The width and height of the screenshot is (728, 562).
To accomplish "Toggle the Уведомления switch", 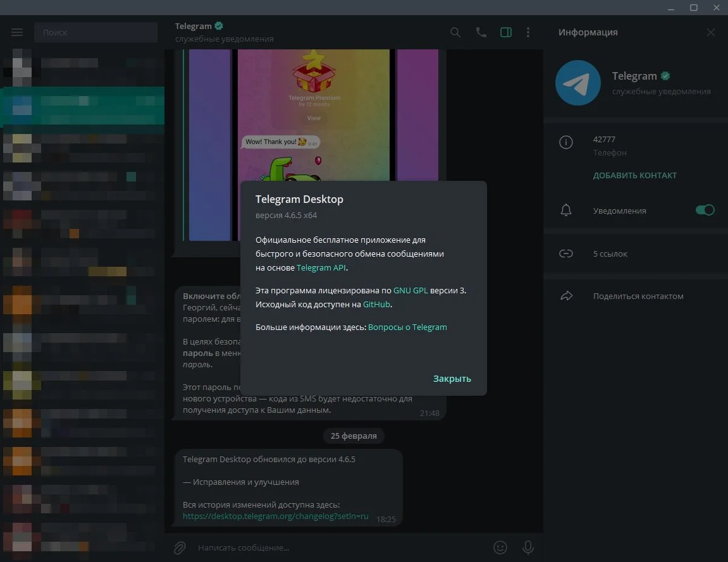I will (705, 211).
